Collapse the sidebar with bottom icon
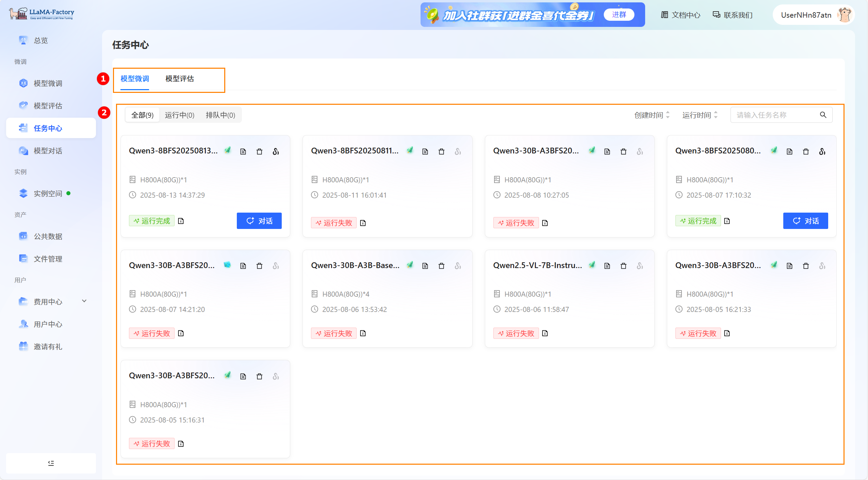The image size is (868, 480). point(51,463)
